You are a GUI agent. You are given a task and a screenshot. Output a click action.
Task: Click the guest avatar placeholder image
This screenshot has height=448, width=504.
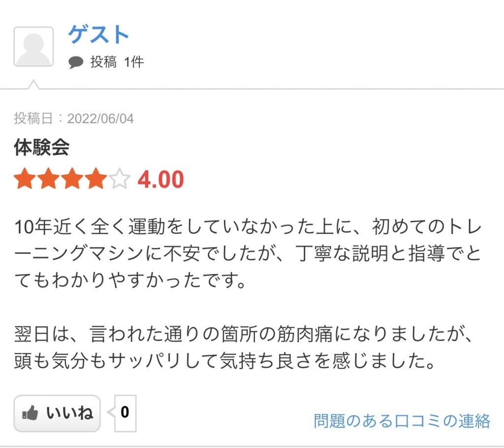point(33,47)
